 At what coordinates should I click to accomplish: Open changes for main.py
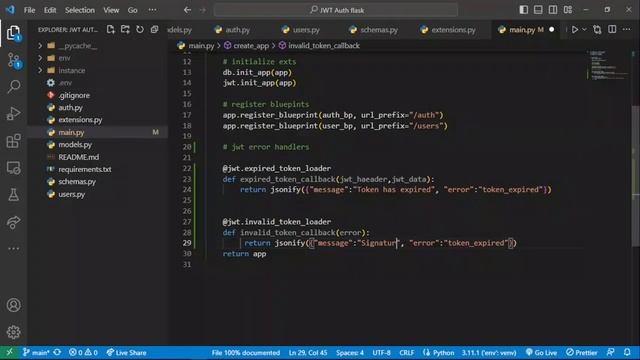point(597,29)
